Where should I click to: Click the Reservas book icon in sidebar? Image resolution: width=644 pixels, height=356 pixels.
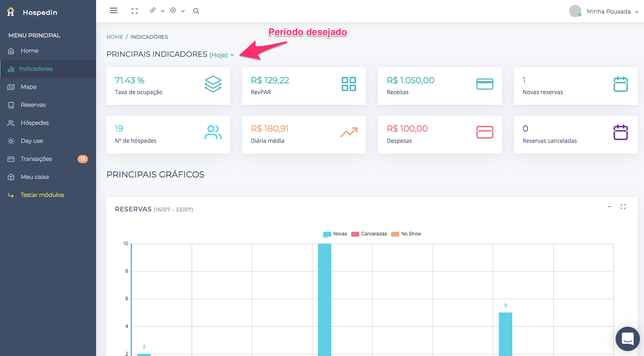[x=11, y=105]
